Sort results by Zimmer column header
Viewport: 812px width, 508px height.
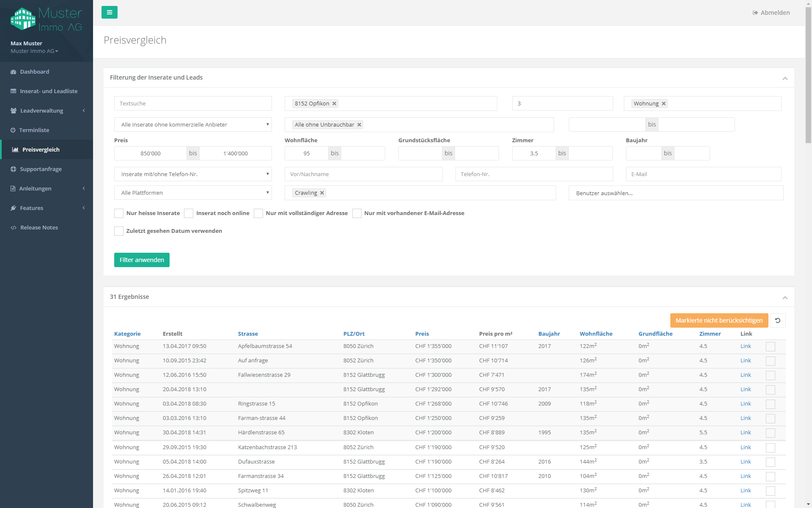click(710, 334)
